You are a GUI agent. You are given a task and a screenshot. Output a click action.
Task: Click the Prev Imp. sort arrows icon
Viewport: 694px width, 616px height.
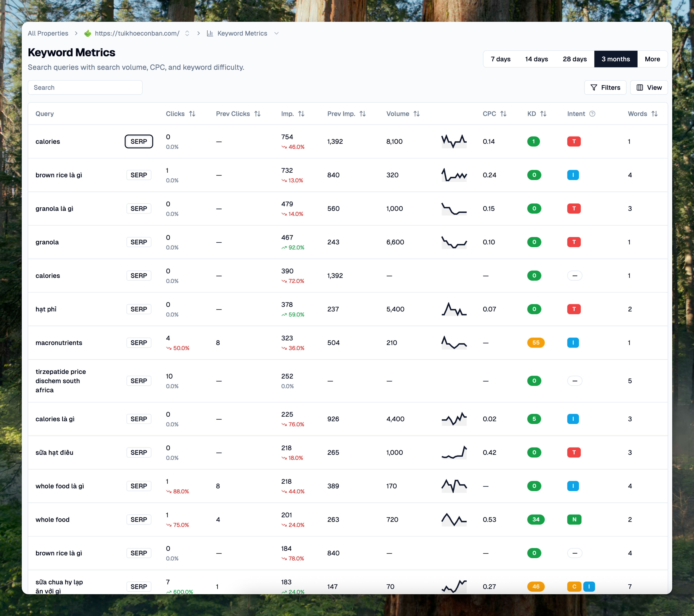coord(363,114)
